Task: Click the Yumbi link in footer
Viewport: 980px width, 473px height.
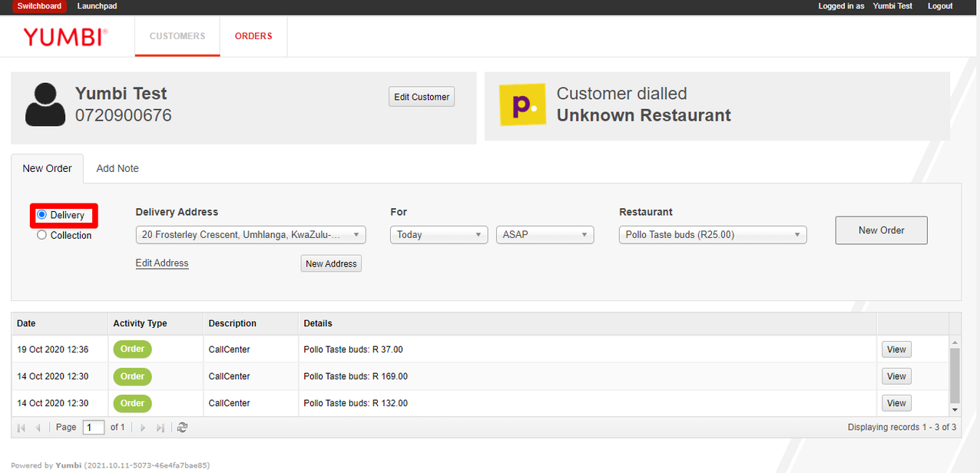Action: (68, 465)
